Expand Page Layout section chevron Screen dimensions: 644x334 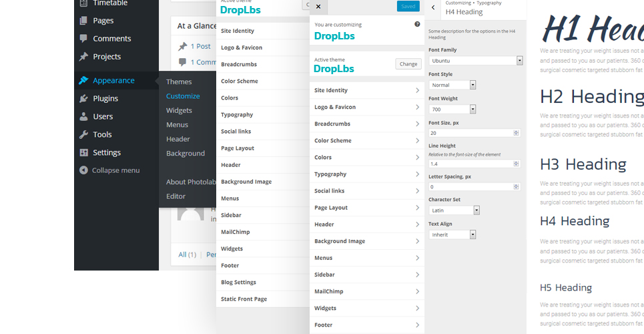(x=417, y=208)
